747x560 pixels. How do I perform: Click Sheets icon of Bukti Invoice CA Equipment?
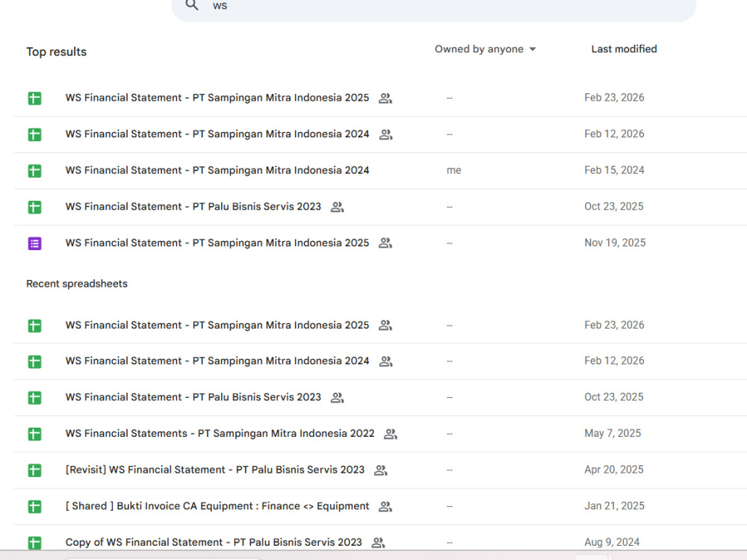point(34,506)
